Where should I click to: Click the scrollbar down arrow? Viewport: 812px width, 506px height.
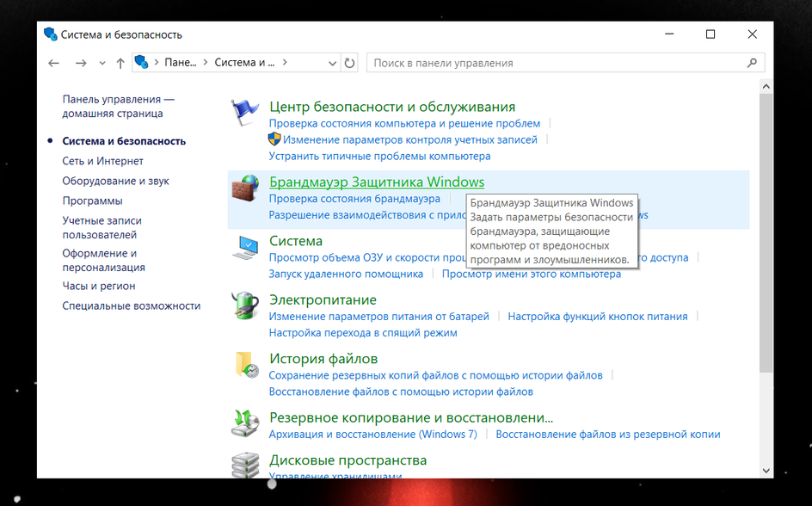click(x=766, y=471)
